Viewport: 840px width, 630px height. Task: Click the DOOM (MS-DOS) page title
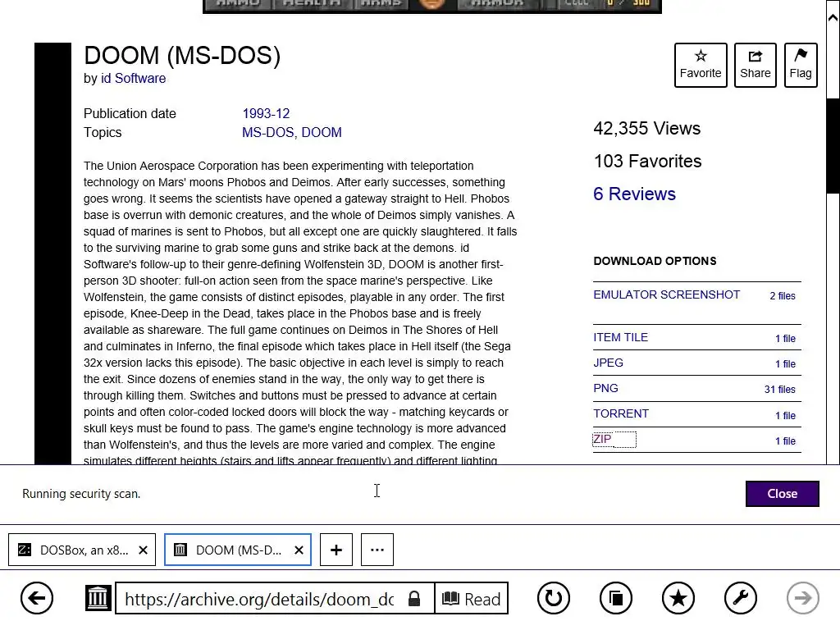[182, 56]
